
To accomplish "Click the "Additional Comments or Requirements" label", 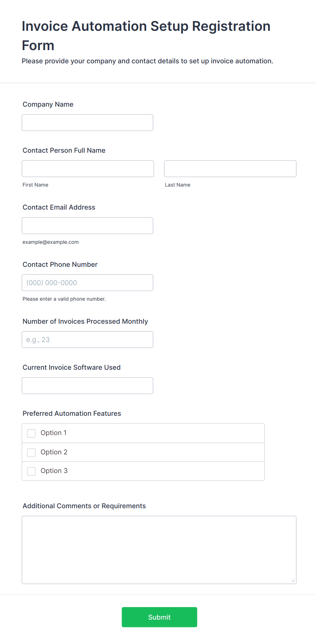I will pyautogui.click(x=84, y=506).
